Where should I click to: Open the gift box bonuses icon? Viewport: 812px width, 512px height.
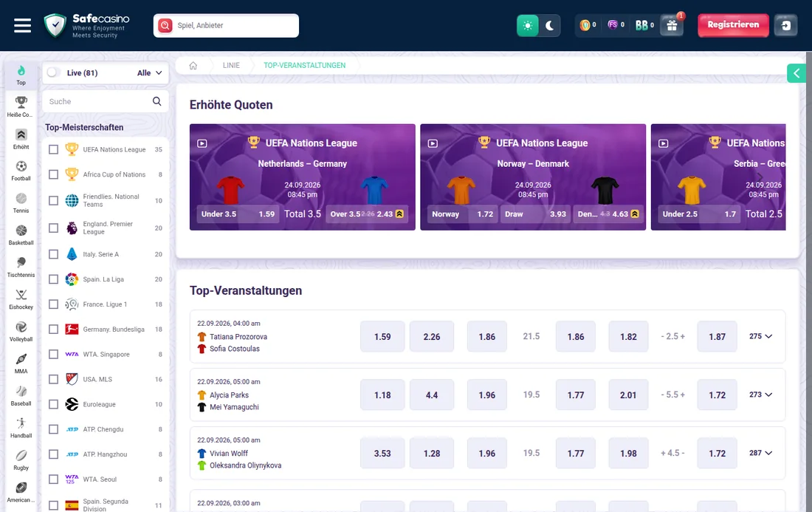click(672, 25)
